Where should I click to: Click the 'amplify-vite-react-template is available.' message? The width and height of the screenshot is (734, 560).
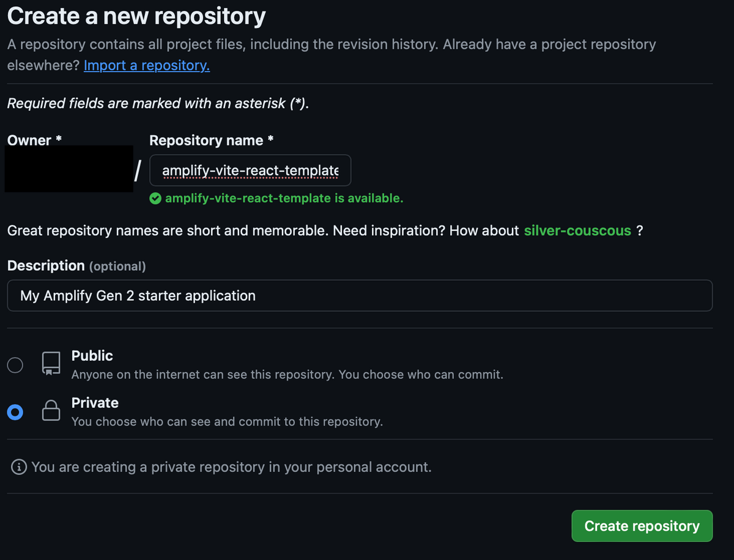pos(284,198)
